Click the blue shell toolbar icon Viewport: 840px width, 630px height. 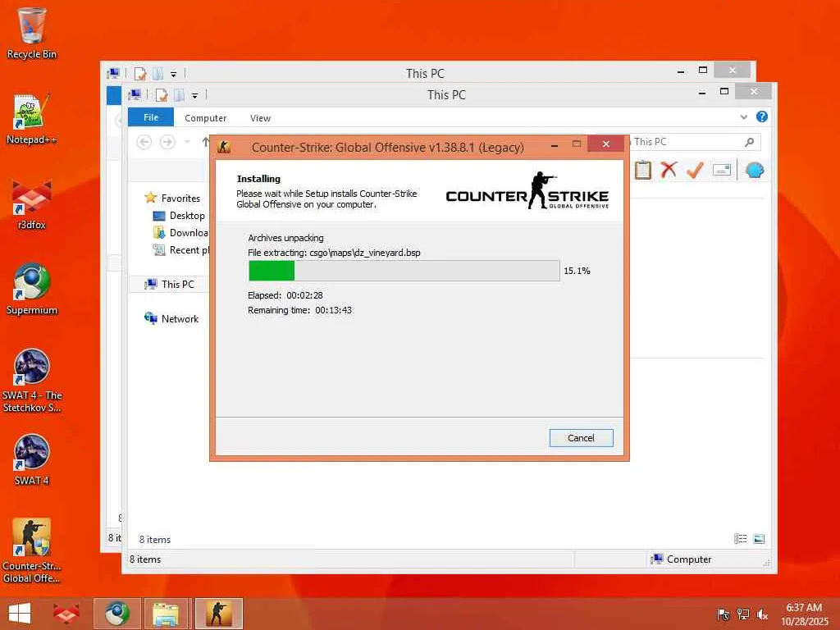(x=755, y=171)
